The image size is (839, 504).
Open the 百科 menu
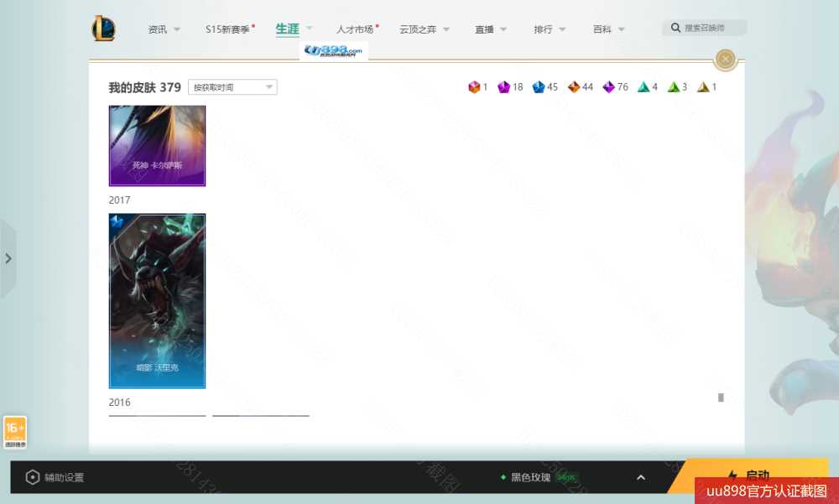click(x=602, y=29)
